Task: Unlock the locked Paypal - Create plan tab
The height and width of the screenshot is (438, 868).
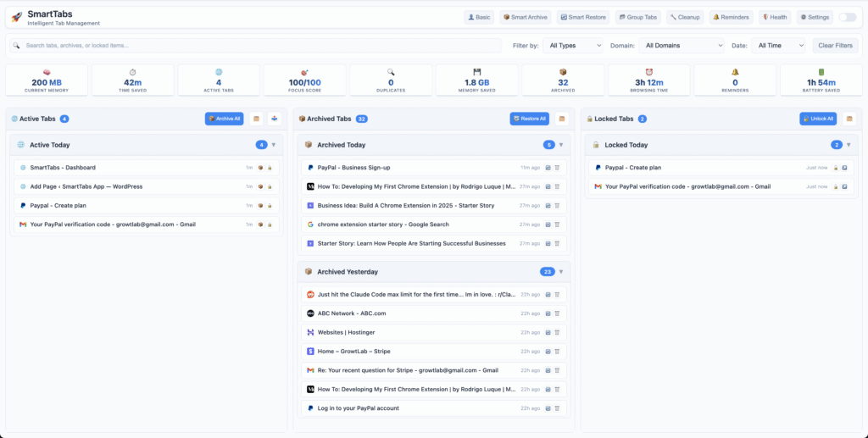Action: click(835, 168)
